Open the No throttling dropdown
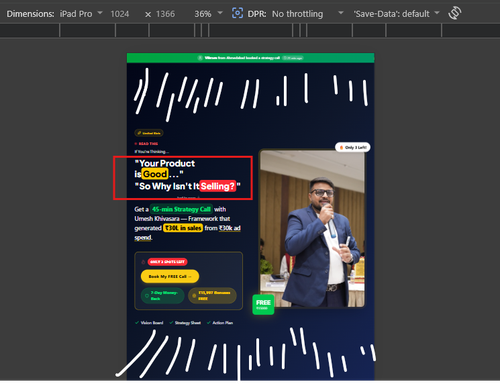The image size is (500, 384). tap(307, 14)
